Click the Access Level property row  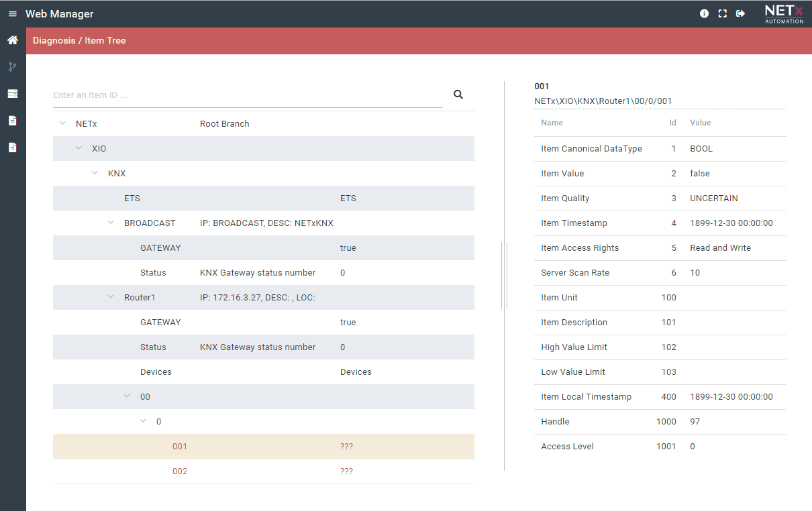(x=660, y=447)
